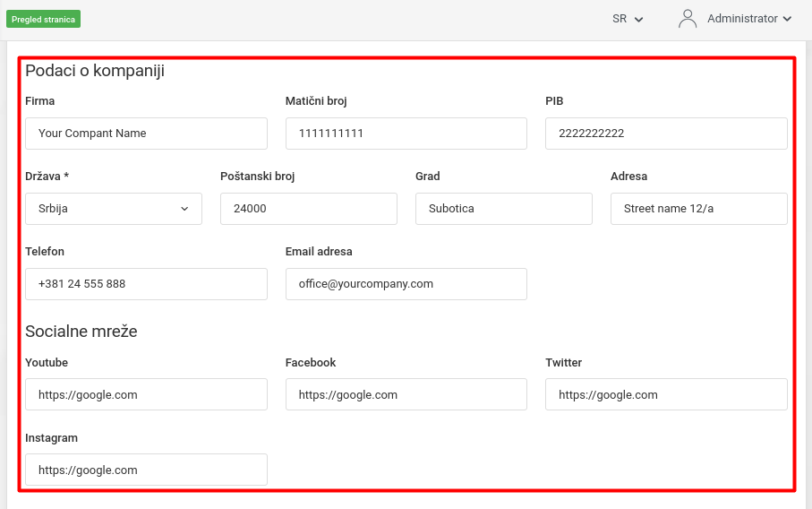Select the Telefon input field
The height and width of the screenshot is (509, 812).
146,284
